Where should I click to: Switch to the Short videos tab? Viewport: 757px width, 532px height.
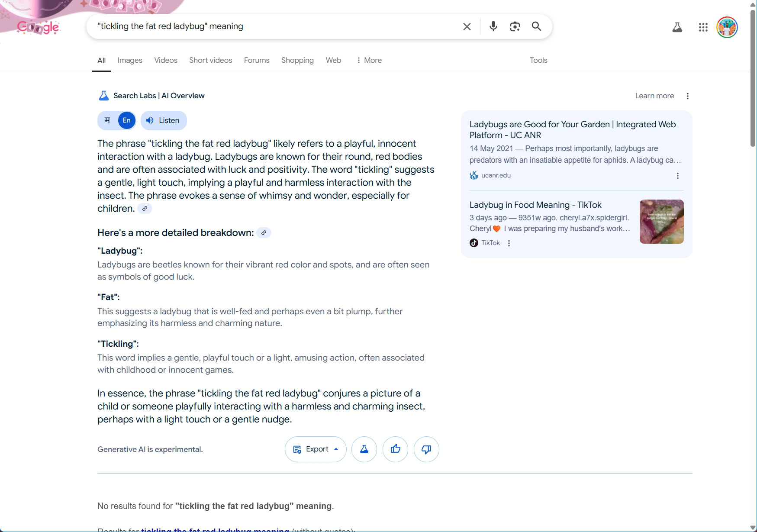[211, 60]
